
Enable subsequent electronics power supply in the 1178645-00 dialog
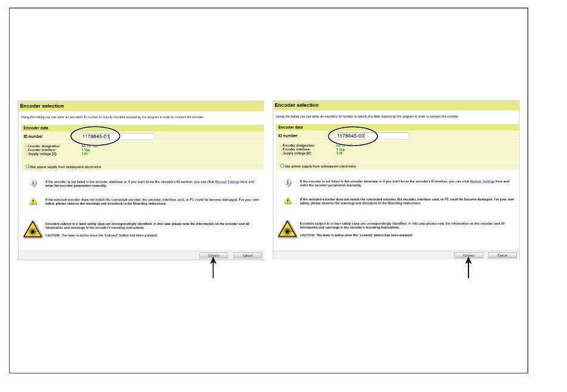pyautogui.click(x=282, y=166)
